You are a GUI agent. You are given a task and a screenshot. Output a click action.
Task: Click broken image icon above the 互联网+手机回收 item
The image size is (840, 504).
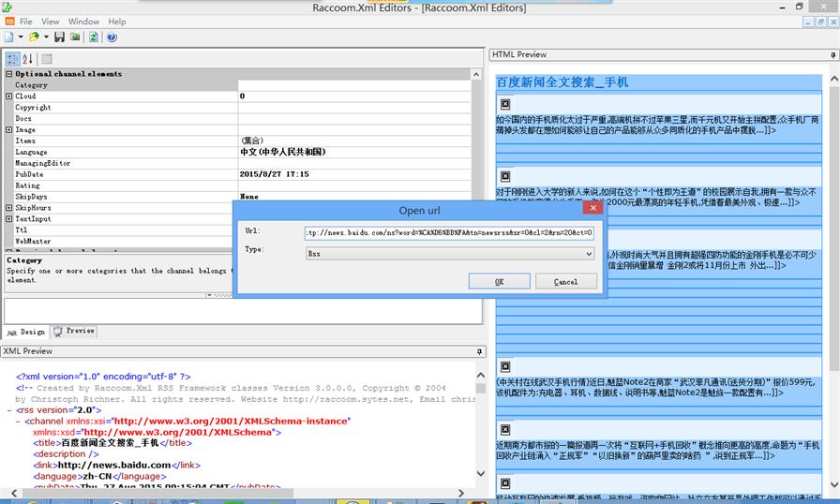[505, 430]
